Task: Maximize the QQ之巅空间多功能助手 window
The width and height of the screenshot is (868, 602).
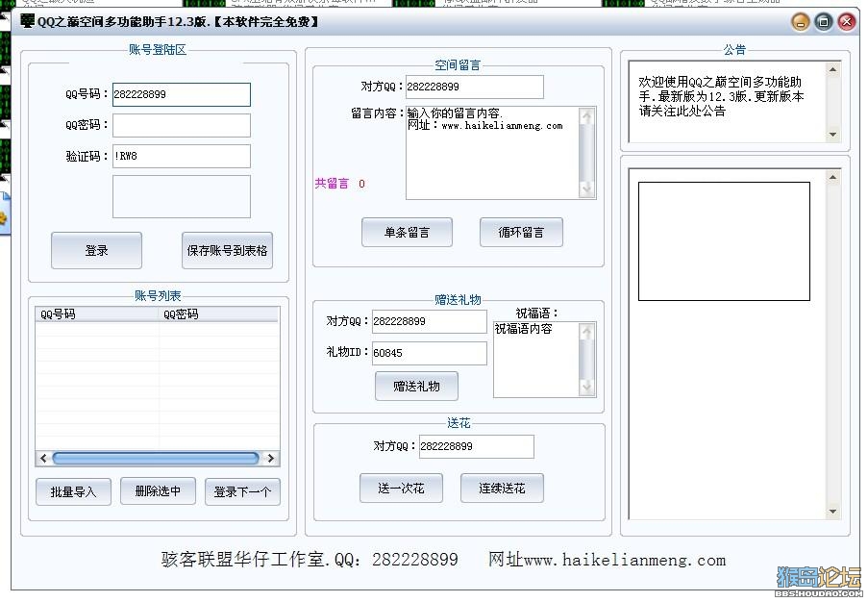Action: click(x=824, y=22)
